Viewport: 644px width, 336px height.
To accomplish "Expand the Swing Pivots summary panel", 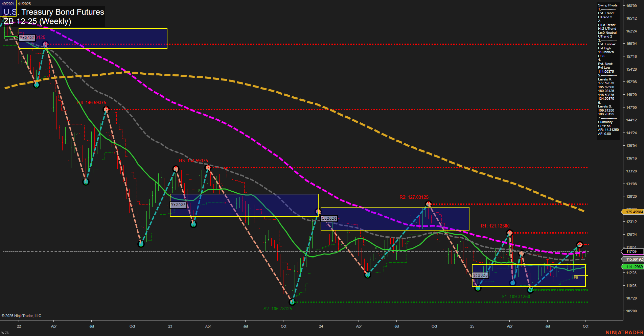I will point(608,5).
